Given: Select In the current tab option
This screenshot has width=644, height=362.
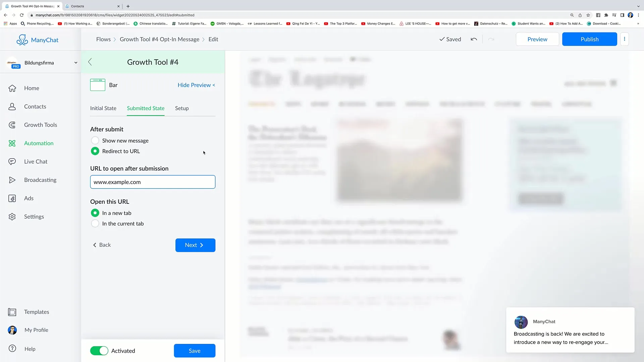Looking at the screenshot, I should click(x=95, y=223).
